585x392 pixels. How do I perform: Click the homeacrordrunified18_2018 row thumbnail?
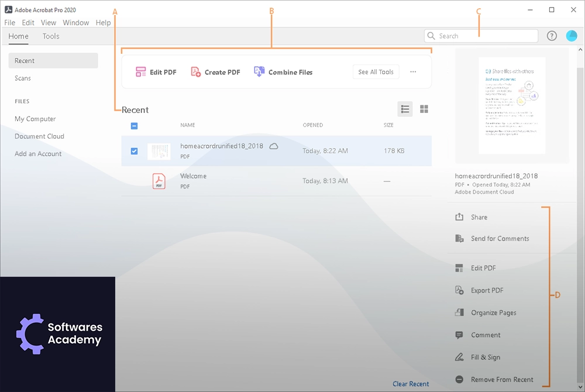tap(159, 152)
